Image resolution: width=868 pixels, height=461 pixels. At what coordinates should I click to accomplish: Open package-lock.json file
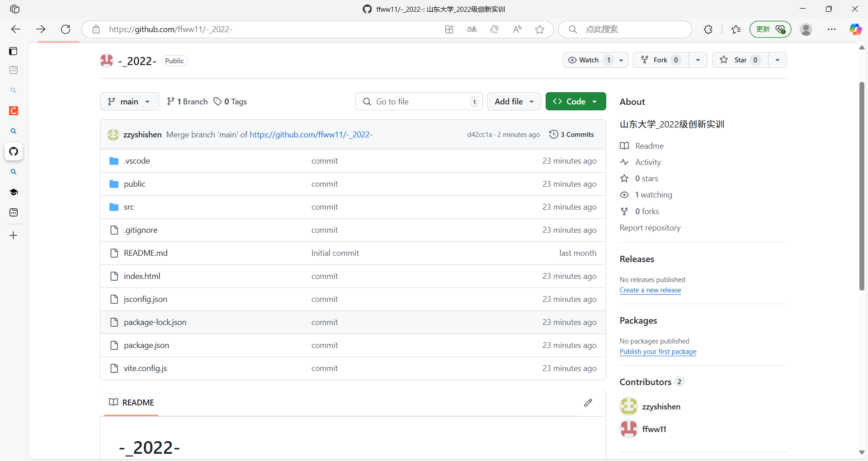155,322
